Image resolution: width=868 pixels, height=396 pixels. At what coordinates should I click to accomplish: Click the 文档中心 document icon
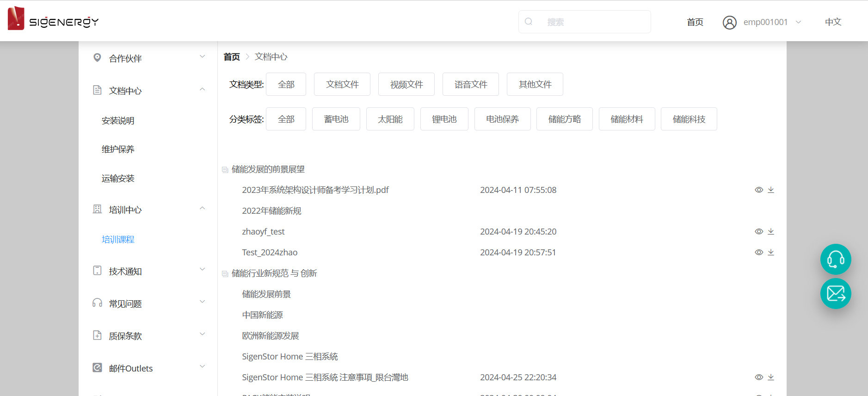pos(97,90)
